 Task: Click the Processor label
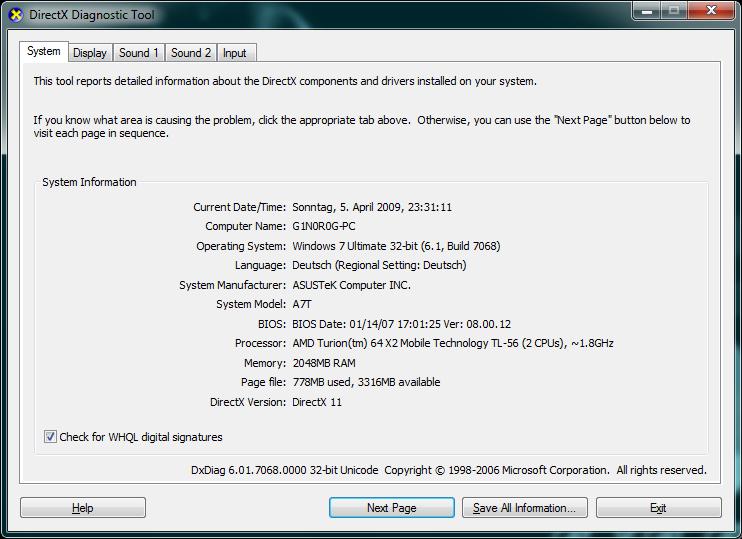pos(261,343)
